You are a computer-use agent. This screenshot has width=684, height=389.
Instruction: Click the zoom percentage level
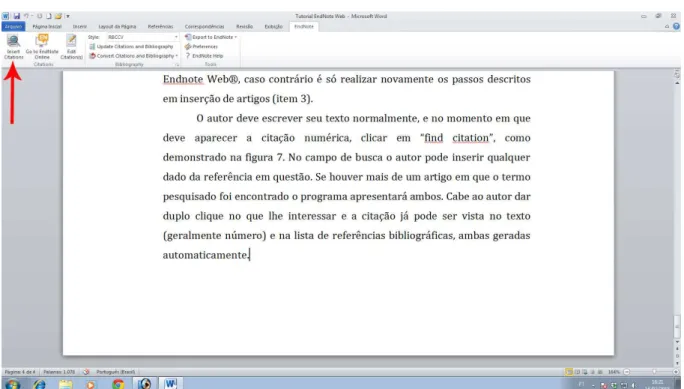click(615, 372)
